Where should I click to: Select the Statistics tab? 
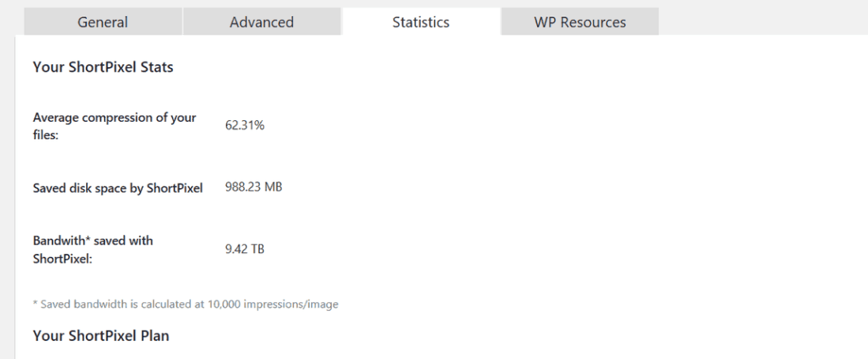click(x=421, y=22)
